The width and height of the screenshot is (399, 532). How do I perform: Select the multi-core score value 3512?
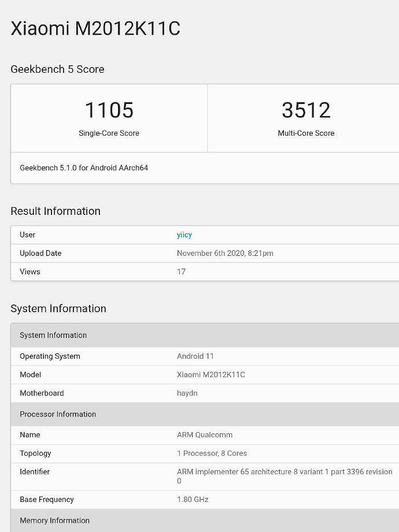[306, 110]
